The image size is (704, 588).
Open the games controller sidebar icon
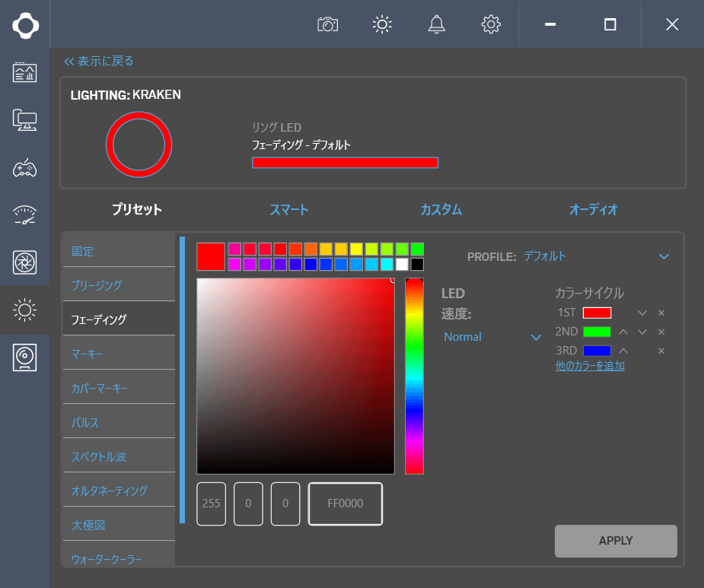(x=24, y=168)
